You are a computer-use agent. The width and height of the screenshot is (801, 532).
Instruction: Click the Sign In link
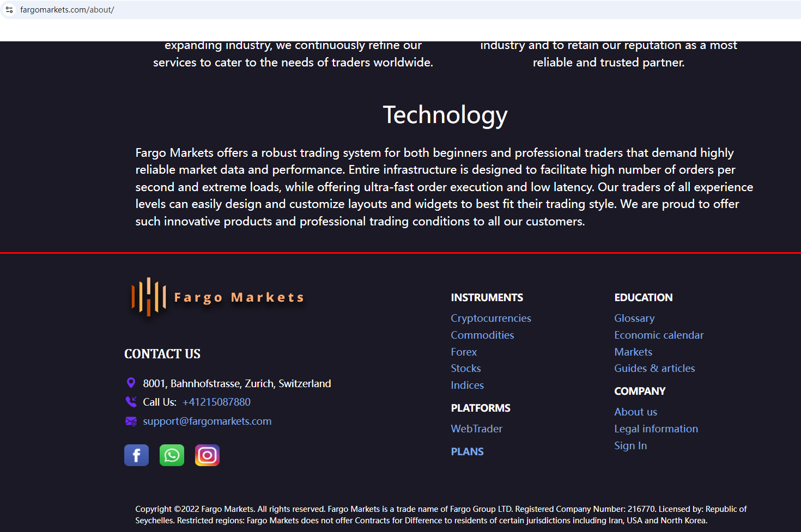630,445
